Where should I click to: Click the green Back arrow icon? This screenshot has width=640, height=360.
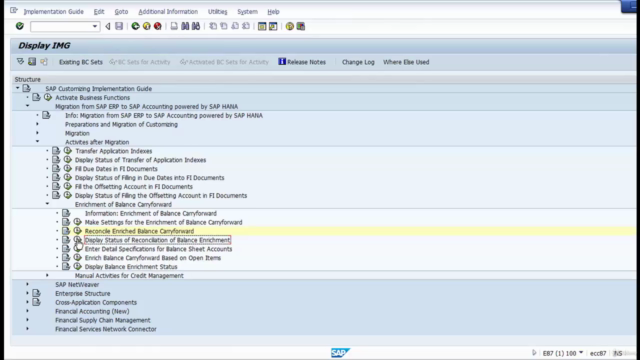pyautogui.click(x=135, y=26)
